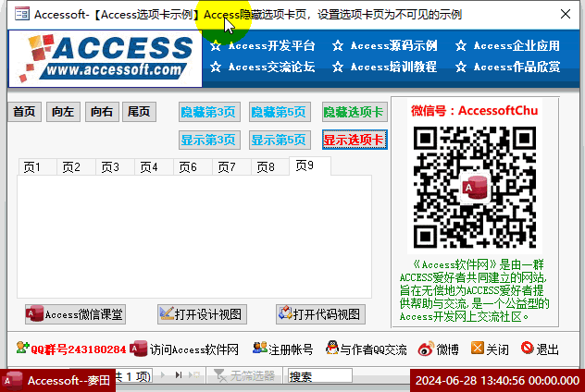
Task: Click the Weibo icon
Action: click(x=426, y=349)
